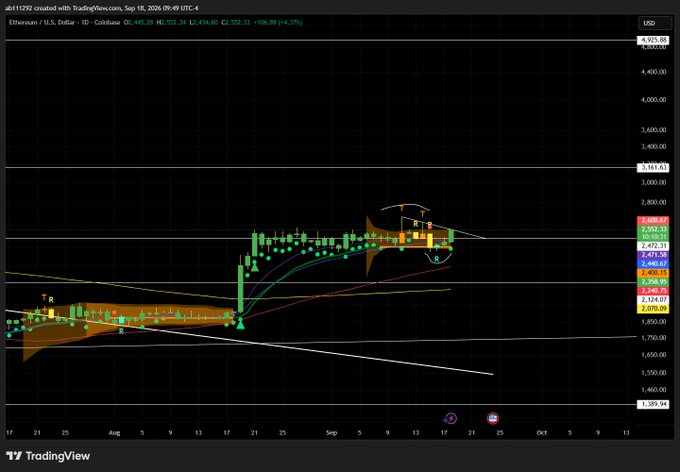Click the US flag economic event icon
Image resolution: width=680 pixels, height=472 pixels.
[493, 418]
